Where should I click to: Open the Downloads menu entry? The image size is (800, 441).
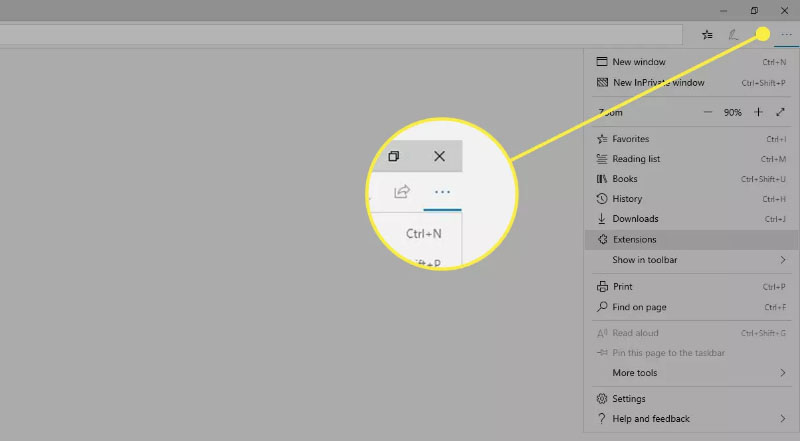(x=635, y=219)
